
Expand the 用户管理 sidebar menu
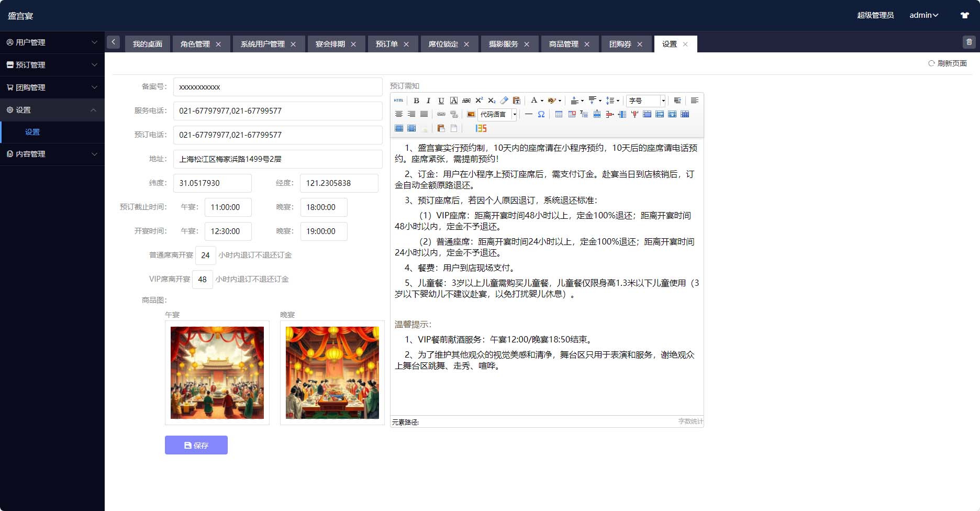tap(52, 42)
